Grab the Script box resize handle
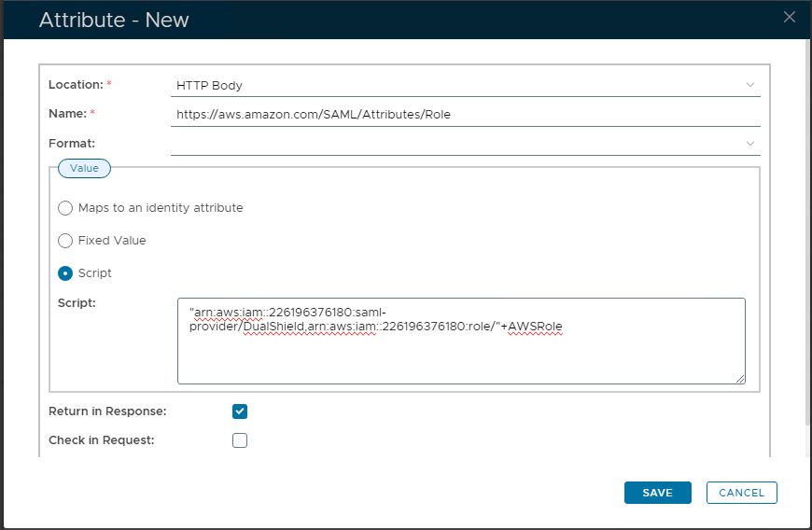The image size is (812, 530). 740,379
